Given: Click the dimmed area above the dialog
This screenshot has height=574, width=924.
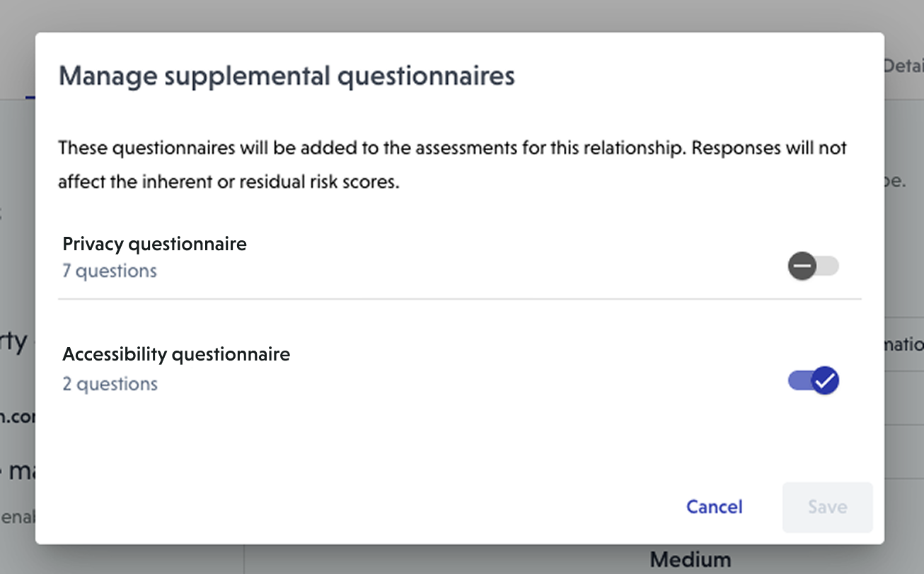Looking at the screenshot, I should (460, 14).
